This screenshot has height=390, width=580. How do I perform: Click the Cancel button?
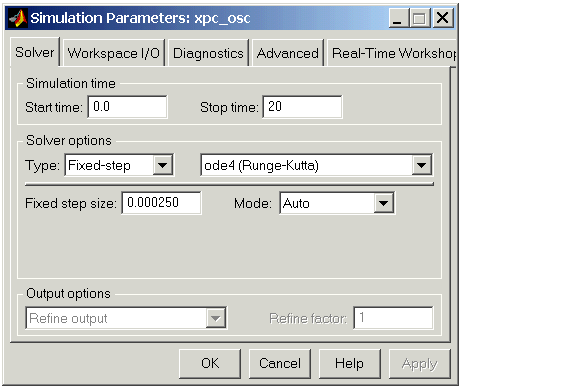coord(280,363)
